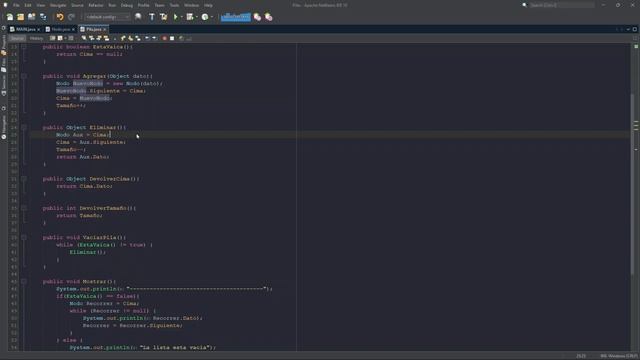Open the default config dropdown
This screenshot has height=360, width=640.
click(107, 17)
